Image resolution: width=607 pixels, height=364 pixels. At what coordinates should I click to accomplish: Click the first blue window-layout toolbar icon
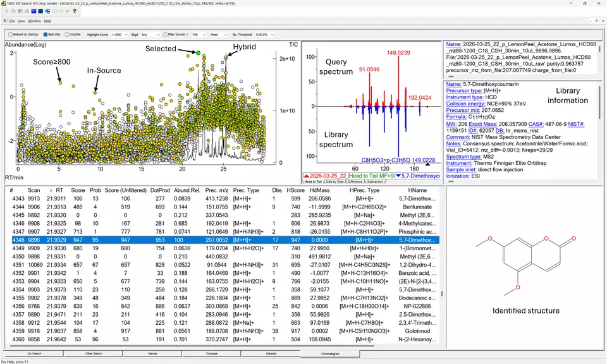(34, 11)
